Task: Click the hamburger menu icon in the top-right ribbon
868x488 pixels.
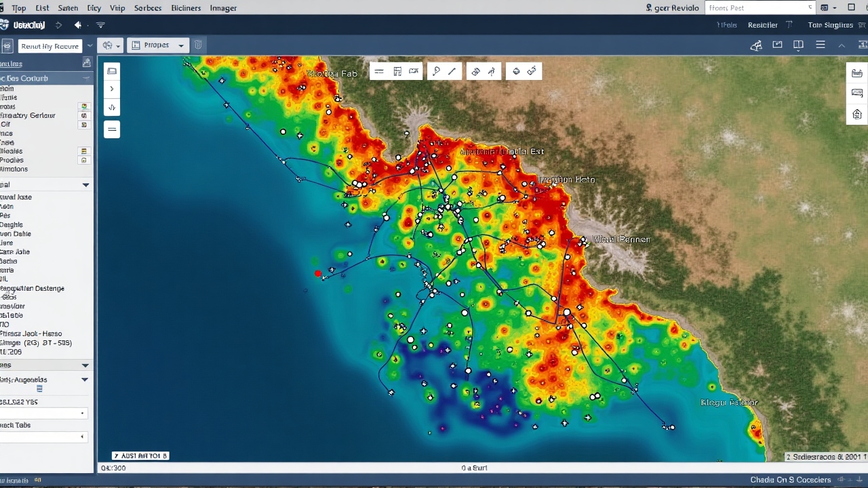Action: pyautogui.click(x=821, y=45)
